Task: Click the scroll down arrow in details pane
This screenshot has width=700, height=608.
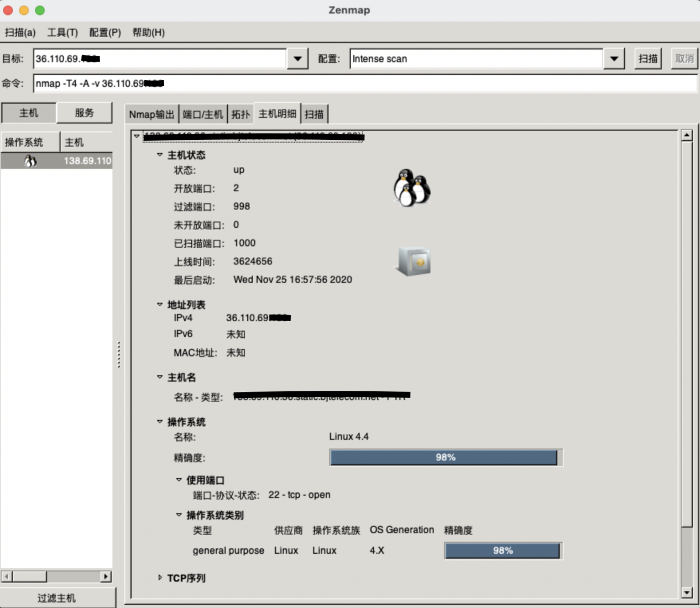Action: (686, 593)
